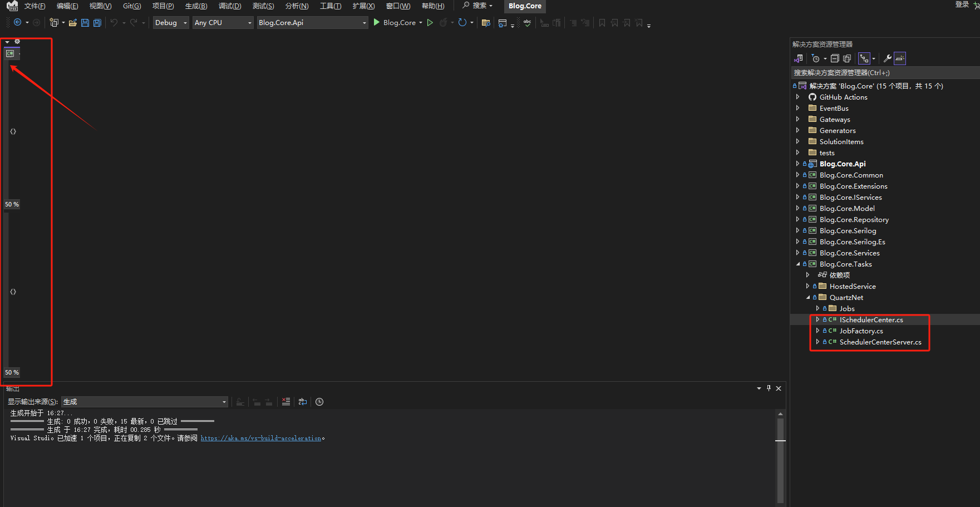Viewport: 980px width, 507px height.
Task: Expand the HostedService folder
Action: [808, 286]
